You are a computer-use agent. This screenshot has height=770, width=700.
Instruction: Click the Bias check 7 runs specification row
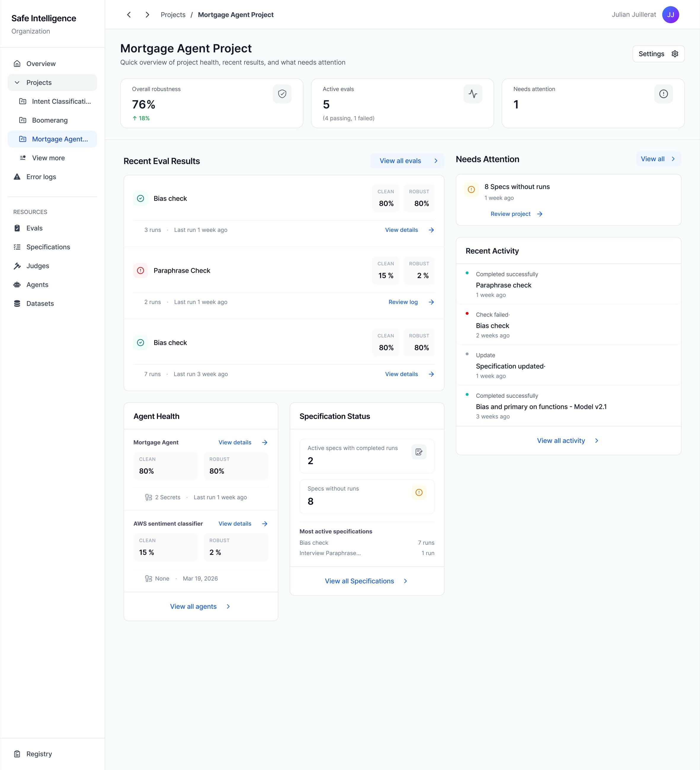(367, 543)
